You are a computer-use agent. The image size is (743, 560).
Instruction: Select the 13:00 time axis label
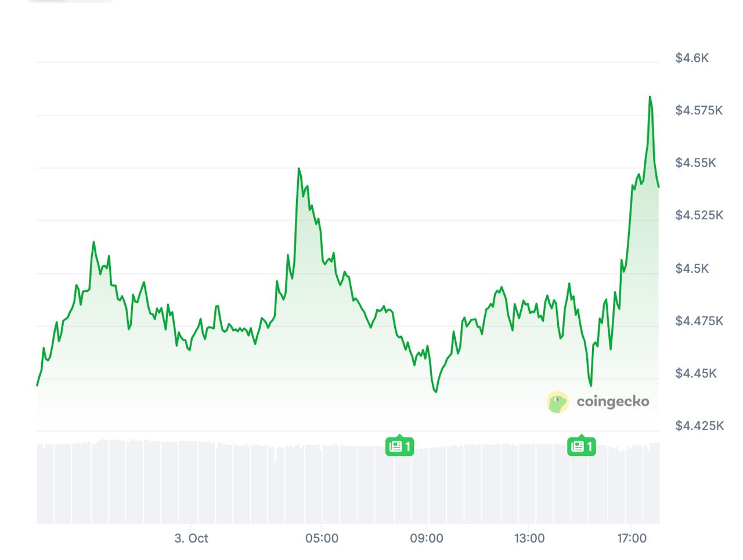tap(529, 538)
